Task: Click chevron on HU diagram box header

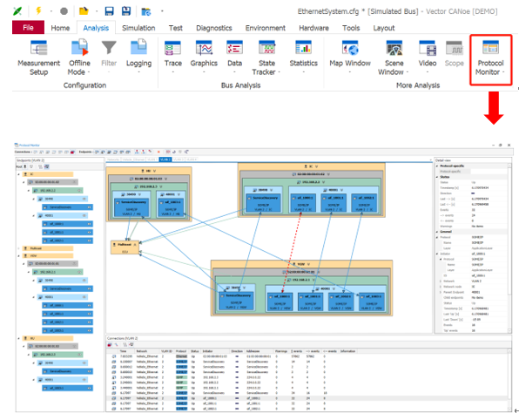Action: tap(155, 171)
